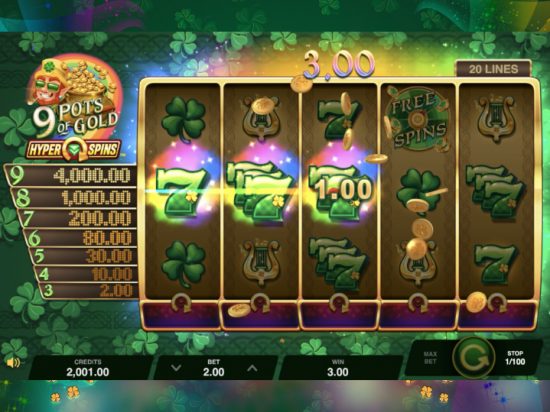Select the 9 pots 4,000.00 paytable row
The height and width of the screenshot is (412, 550).
(x=71, y=175)
